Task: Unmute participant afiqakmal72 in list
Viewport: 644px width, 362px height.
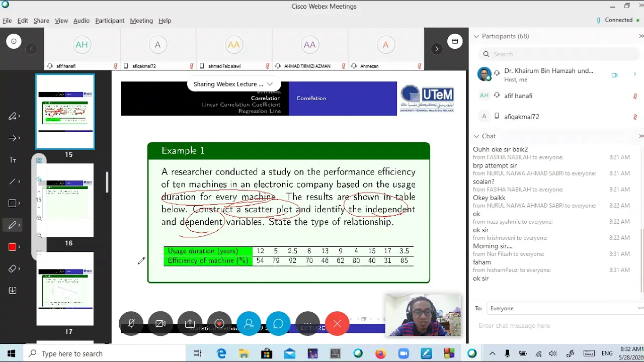Action: pyautogui.click(x=635, y=117)
